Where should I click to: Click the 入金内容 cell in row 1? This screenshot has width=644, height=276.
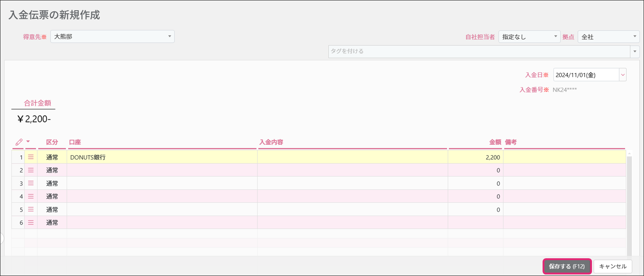click(x=353, y=157)
